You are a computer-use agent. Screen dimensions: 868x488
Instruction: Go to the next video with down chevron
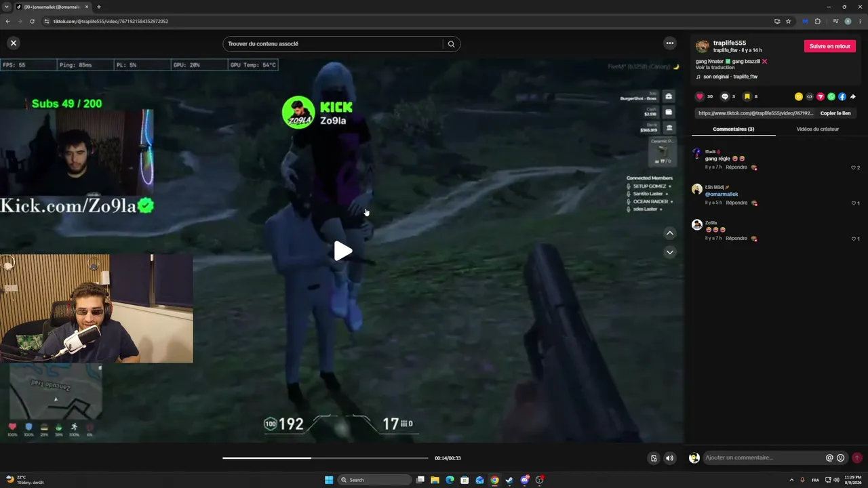tap(670, 252)
